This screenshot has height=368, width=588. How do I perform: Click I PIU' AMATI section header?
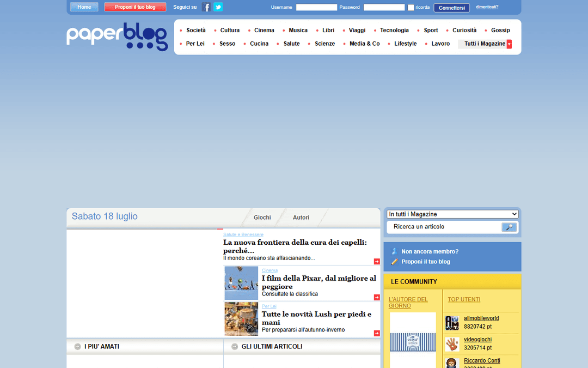(102, 347)
